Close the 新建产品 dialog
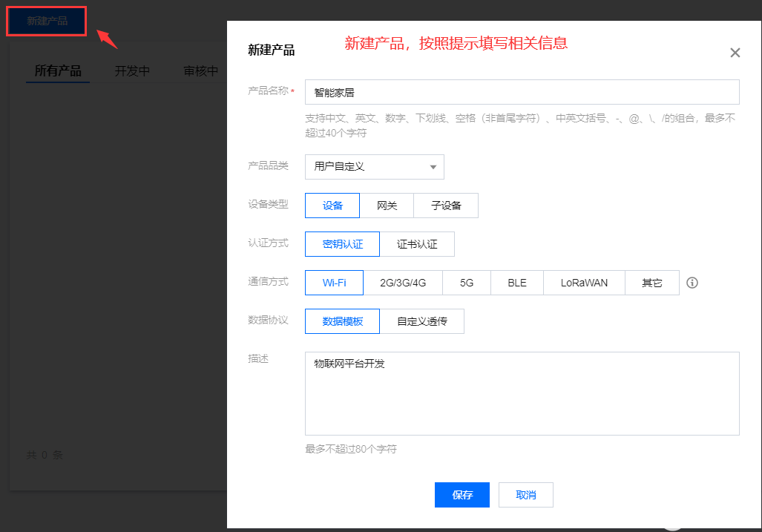This screenshot has height=532, width=762. 735,52
